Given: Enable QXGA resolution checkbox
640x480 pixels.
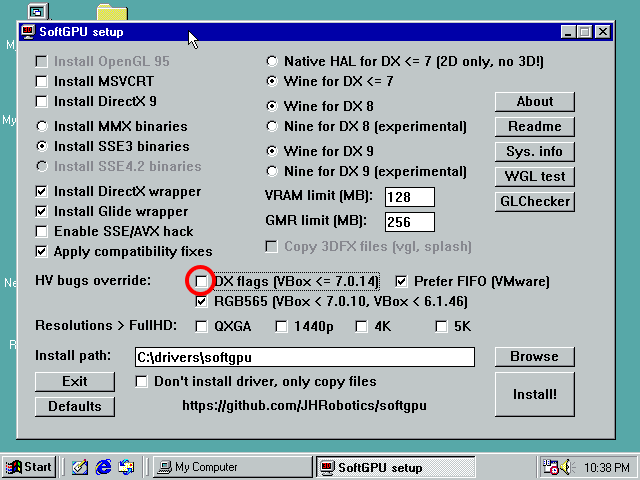Looking at the screenshot, I should point(201,327).
